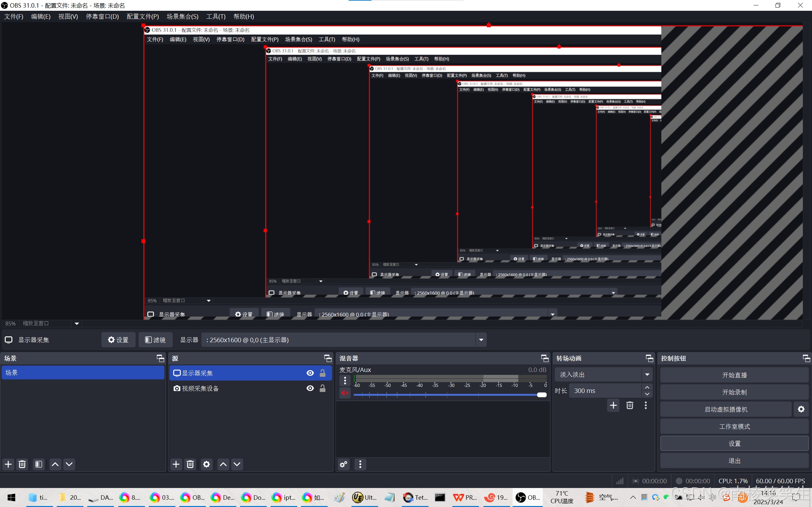812x507 pixels.
Task: Delete selected source with trash icon
Action: point(190,464)
